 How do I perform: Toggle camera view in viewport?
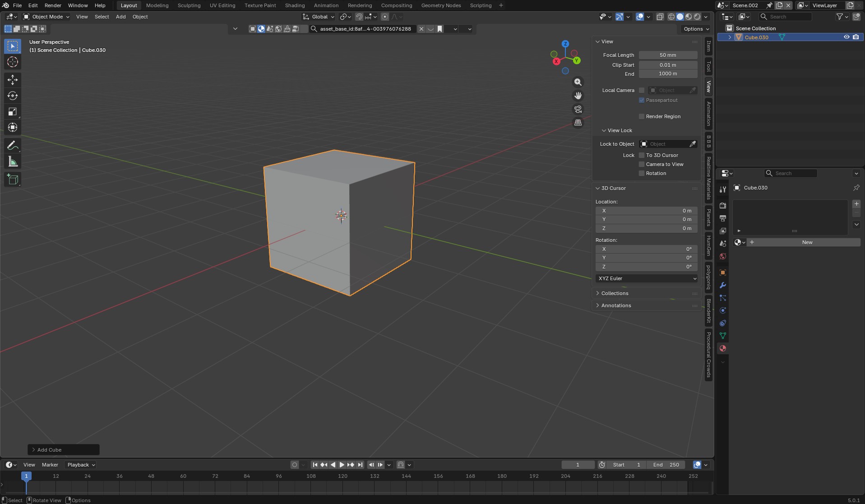[x=578, y=109]
